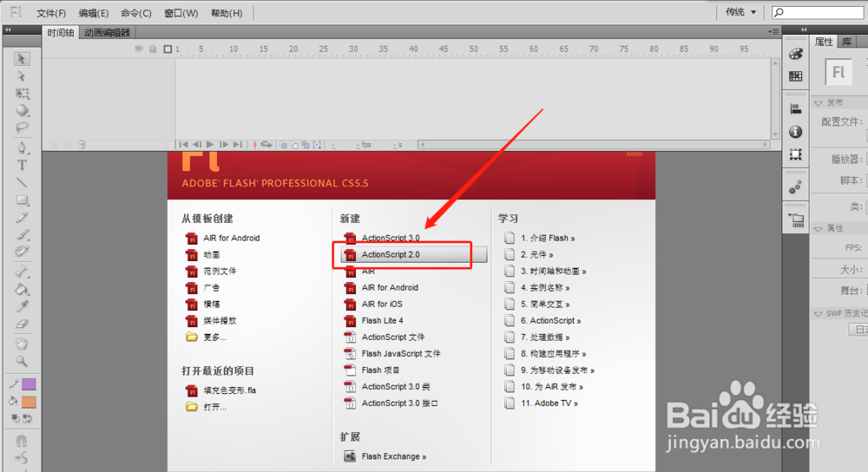Screen dimensions: 868x472
Task: Select the Subselection tool
Action: coord(22,75)
